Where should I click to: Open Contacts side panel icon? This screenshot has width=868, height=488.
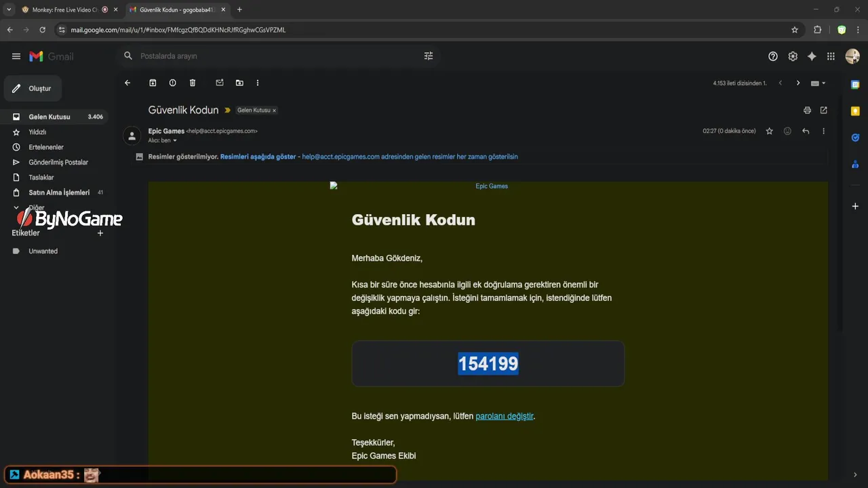pyautogui.click(x=855, y=164)
